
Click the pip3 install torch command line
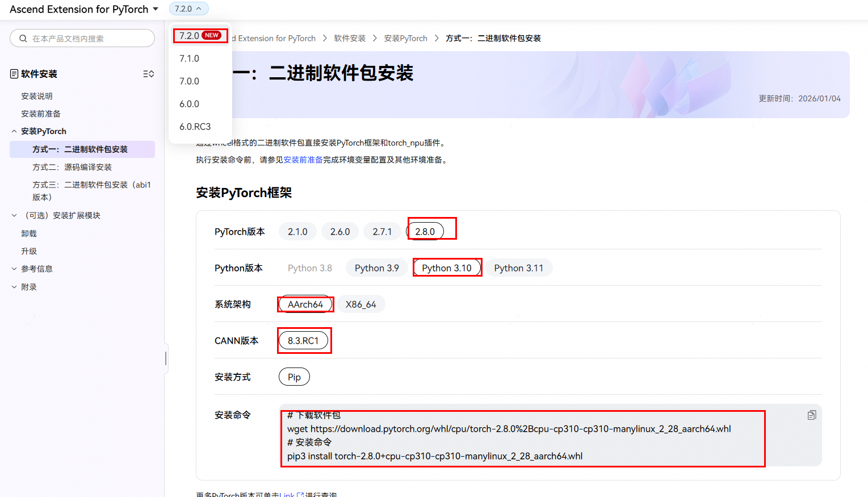435,456
